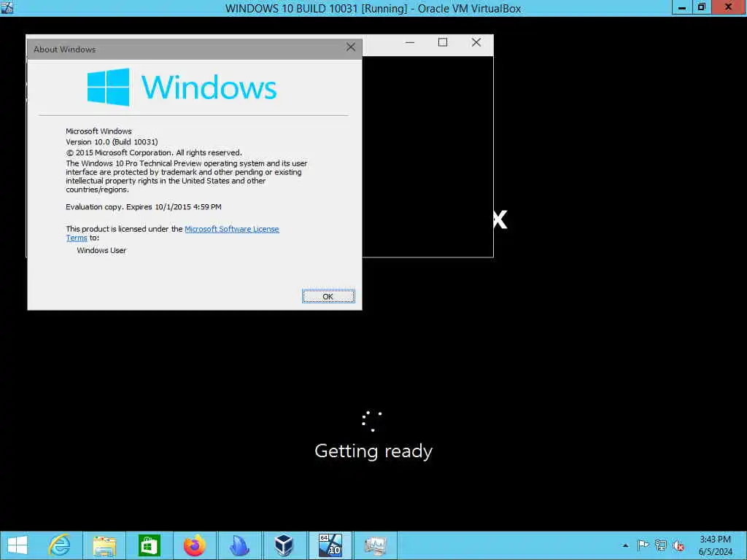Open File Explorer from the taskbar
Screen dimensions: 747x560
tap(104, 545)
